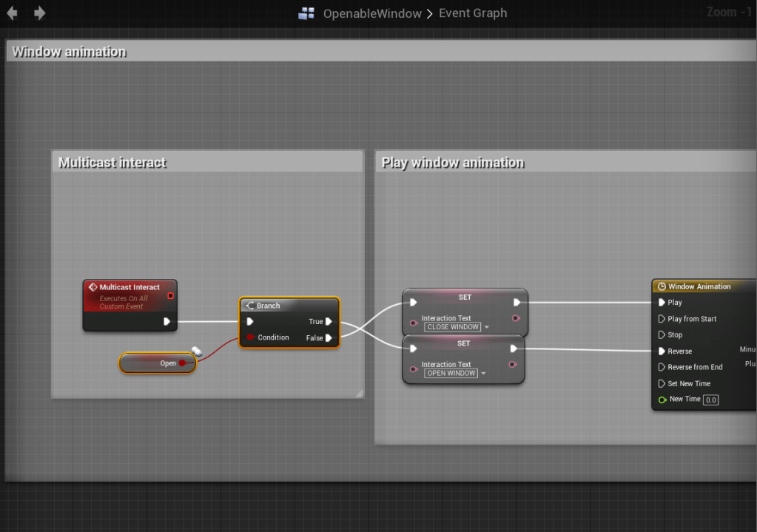Select the Multicast interact comment header
The width and height of the screenshot is (757, 532).
tap(208, 162)
